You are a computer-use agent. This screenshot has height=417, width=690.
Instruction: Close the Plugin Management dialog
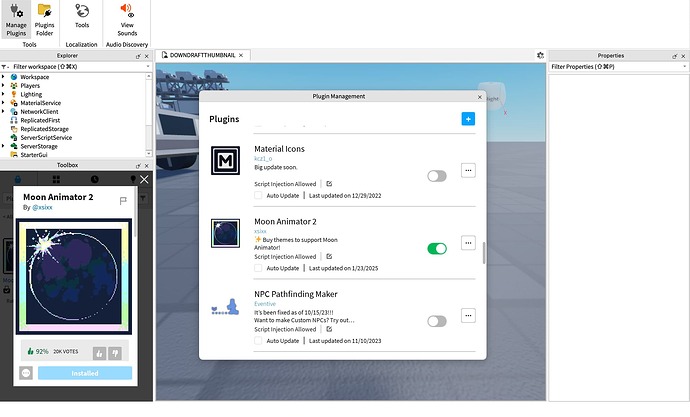pyautogui.click(x=480, y=97)
